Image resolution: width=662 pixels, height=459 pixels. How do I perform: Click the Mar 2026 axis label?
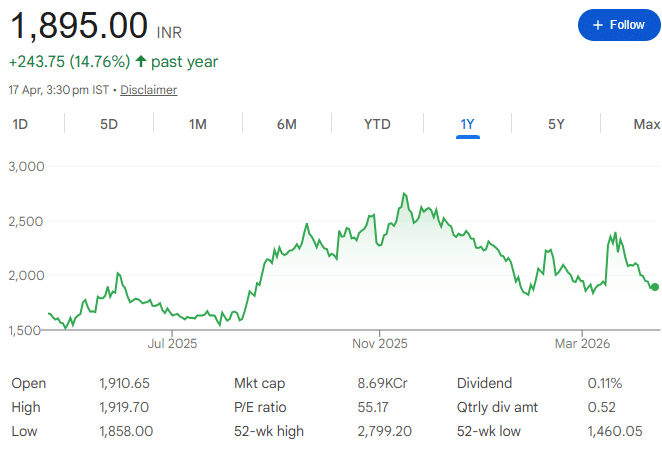click(x=584, y=343)
